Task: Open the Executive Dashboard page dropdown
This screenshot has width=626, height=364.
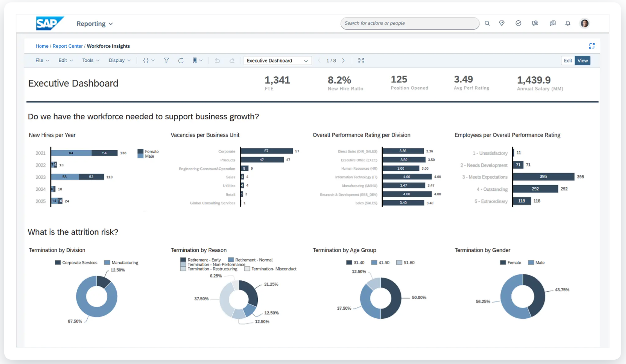Action: point(277,61)
